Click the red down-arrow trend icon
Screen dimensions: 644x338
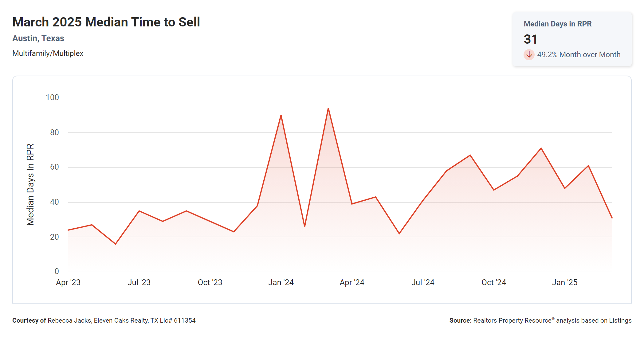tap(529, 55)
